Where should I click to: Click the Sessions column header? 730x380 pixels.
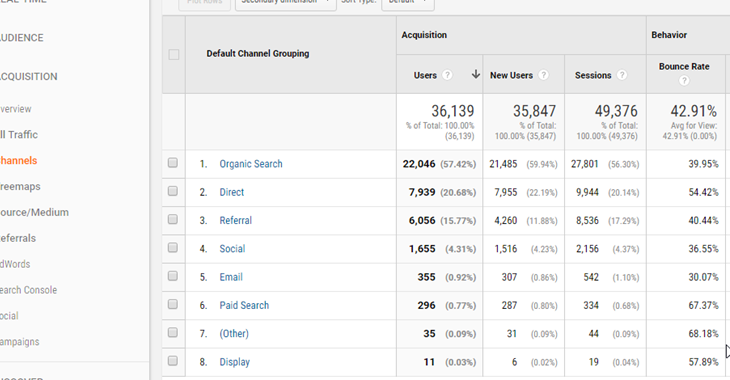(x=593, y=75)
